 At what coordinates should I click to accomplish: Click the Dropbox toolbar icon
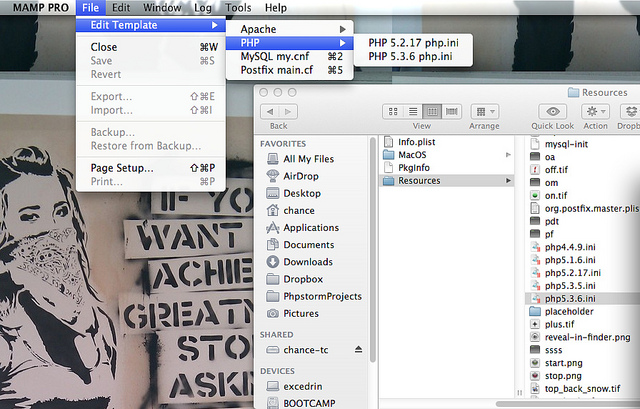point(631,111)
